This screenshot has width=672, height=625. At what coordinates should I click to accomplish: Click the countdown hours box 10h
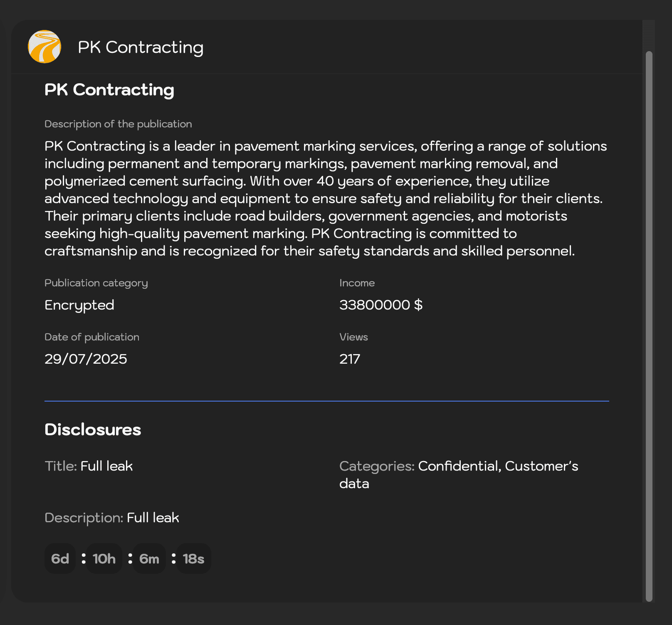[x=104, y=558]
